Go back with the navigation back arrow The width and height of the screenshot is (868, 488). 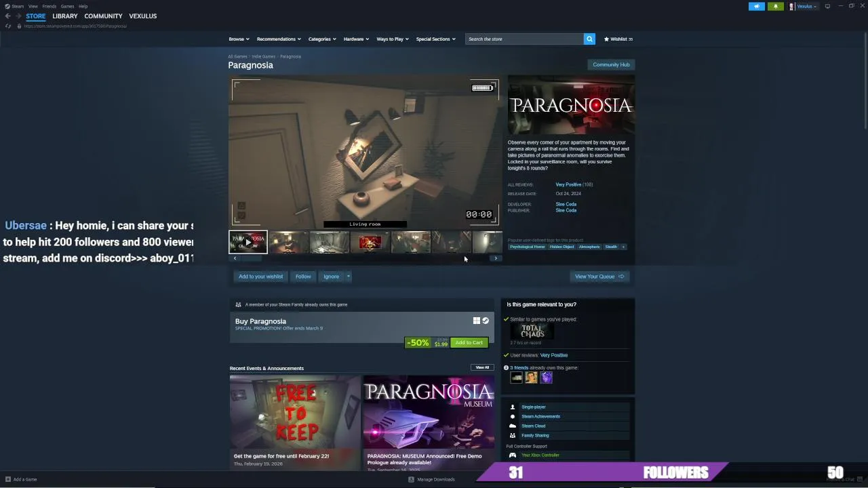point(7,16)
